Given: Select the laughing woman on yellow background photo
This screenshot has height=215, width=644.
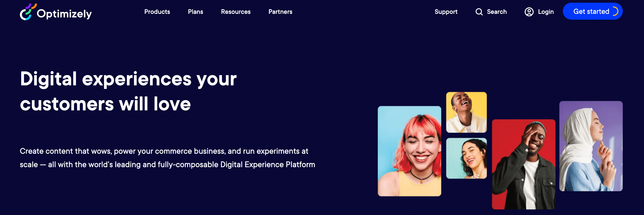Looking at the screenshot, I should pos(466,112).
